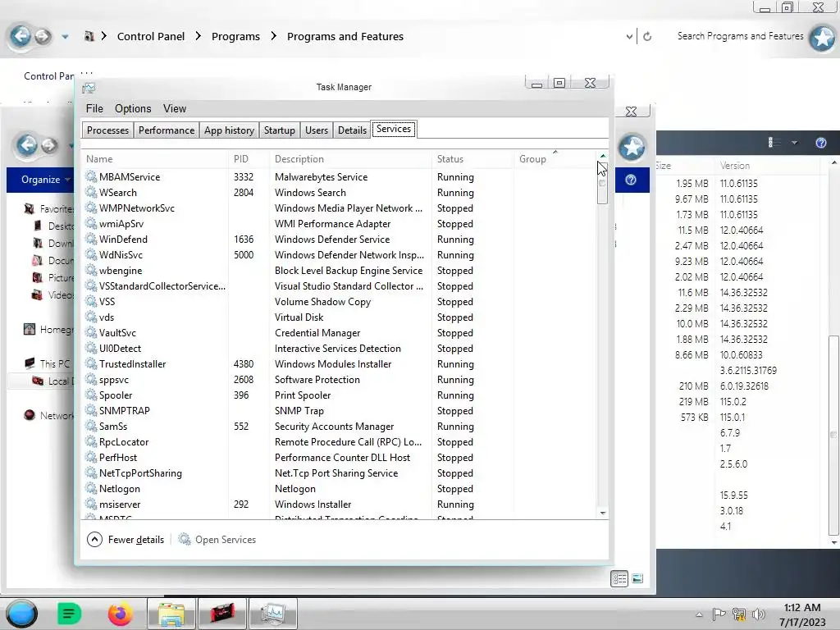Select SNMPTRAP service name
Screen dimensions: 840x630
pos(125,411)
